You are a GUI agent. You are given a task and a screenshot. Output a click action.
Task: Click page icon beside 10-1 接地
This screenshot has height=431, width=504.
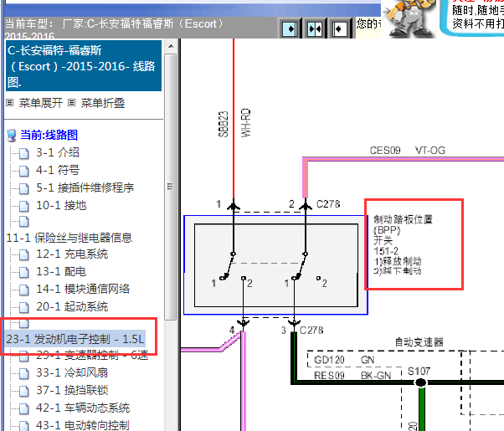tap(23, 207)
